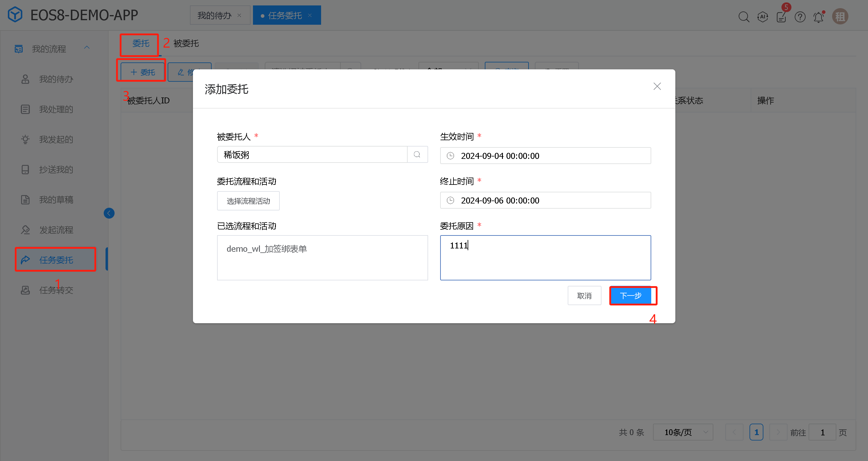The image size is (868, 461).
Task: Open the to-do notes icon with badge
Action: tap(781, 17)
